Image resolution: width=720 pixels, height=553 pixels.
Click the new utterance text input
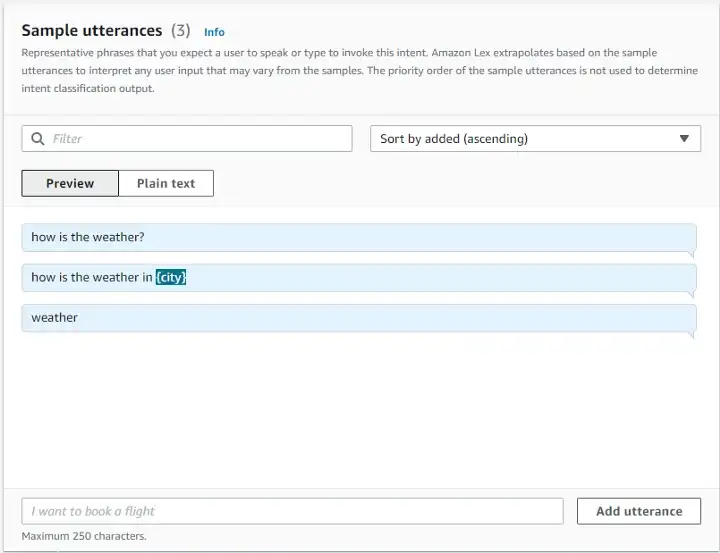292,511
